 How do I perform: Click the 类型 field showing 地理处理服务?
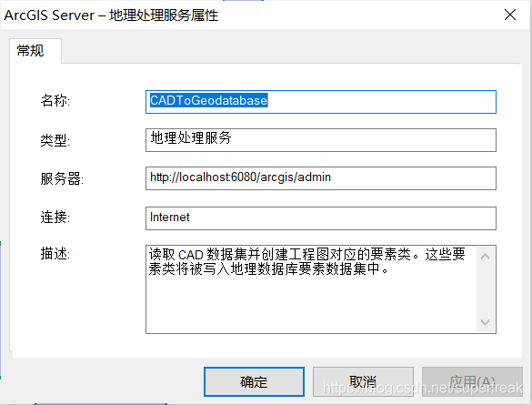pos(321,140)
